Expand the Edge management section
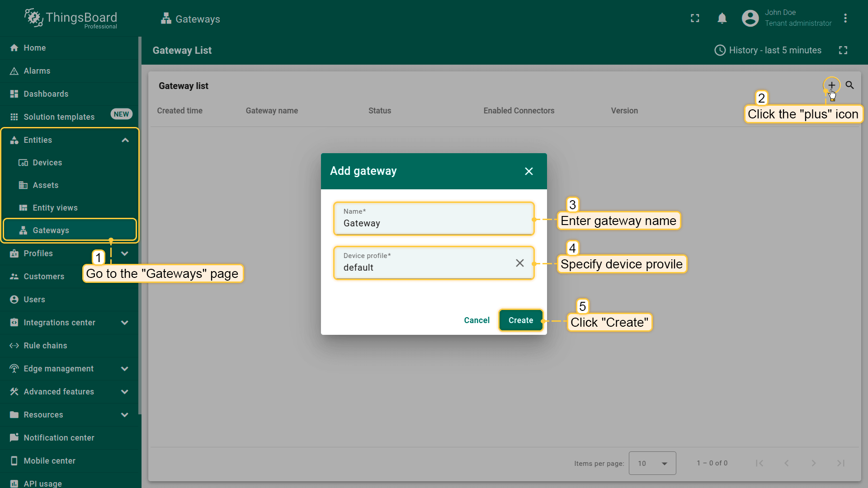 click(125, 369)
